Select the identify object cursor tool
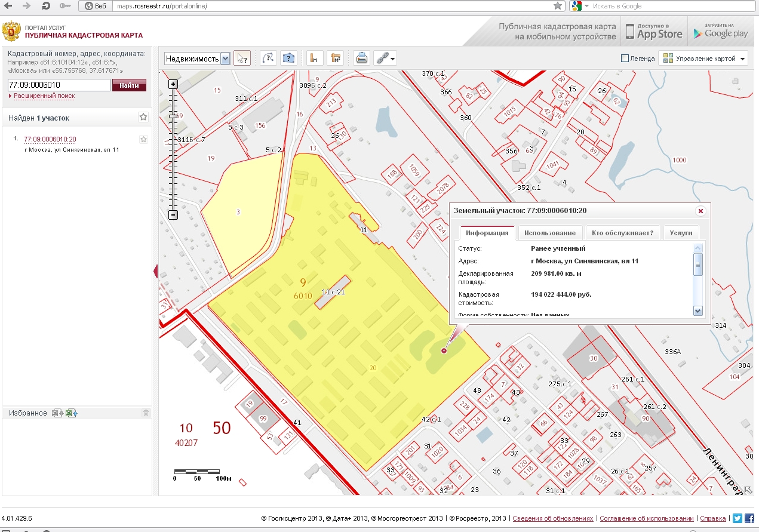This screenshot has height=532, width=759. pyautogui.click(x=242, y=58)
